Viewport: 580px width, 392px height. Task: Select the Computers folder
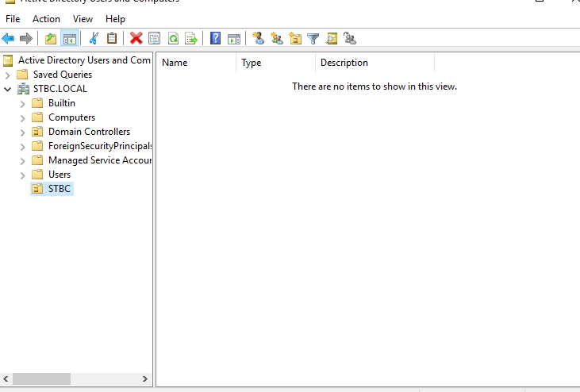pyautogui.click(x=71, y=117)
